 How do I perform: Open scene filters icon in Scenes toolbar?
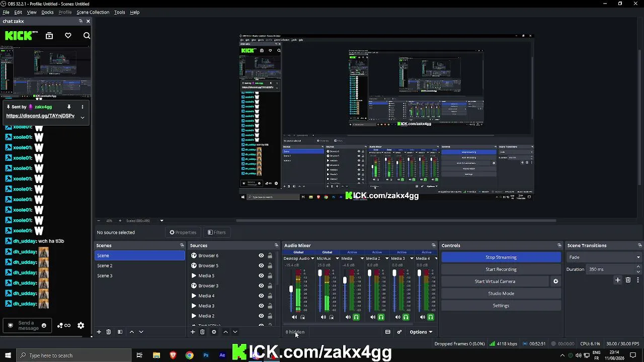click(120, 332)
